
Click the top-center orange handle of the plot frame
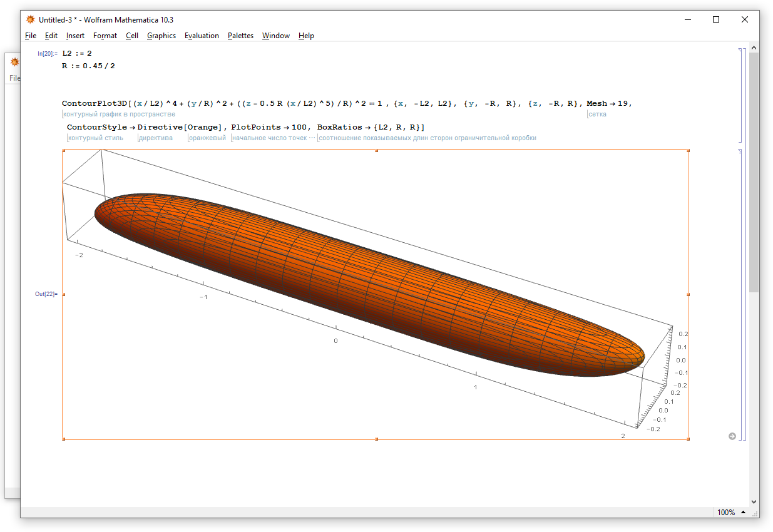coord(376,150)
